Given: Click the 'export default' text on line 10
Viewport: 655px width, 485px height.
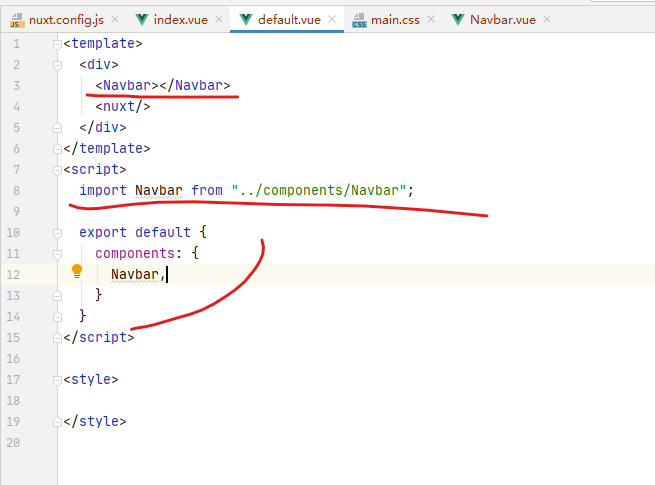Looking at the screenshot, I should [x=135, y=232].
